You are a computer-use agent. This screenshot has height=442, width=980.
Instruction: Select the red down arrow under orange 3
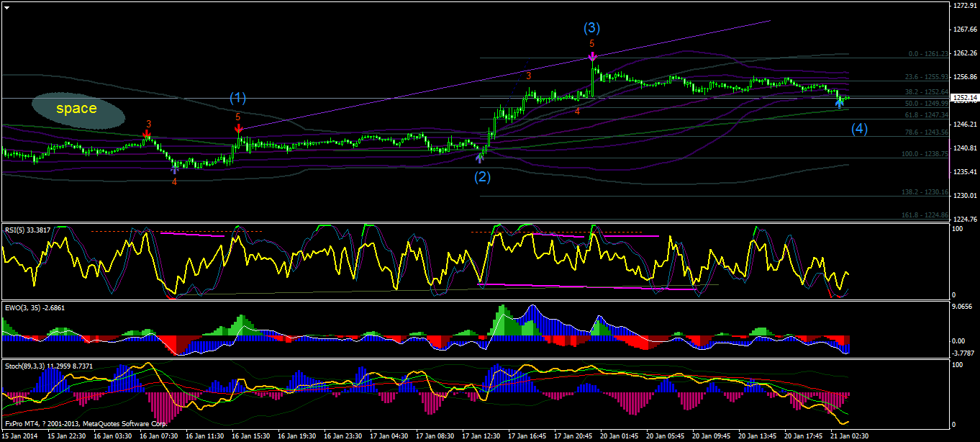147,133
